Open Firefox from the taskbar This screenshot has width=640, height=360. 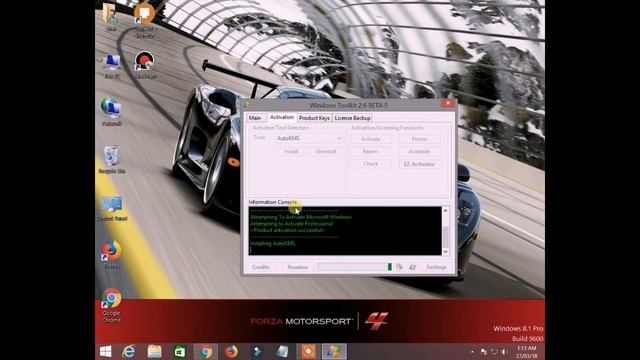231,351
